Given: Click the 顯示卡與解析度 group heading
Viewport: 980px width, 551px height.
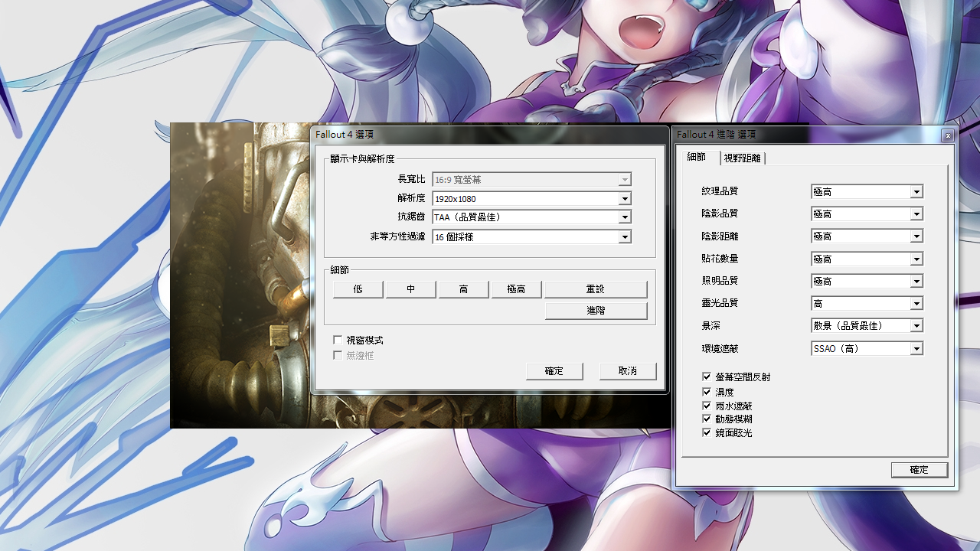Looking at the screenshot, I should 362,159.
